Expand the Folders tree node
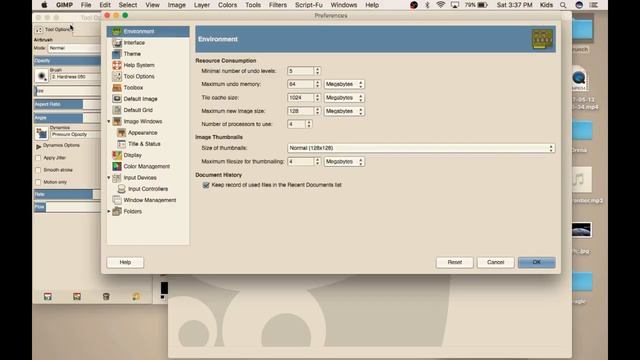This screenshot has width=640, height=360. point(109,211)
